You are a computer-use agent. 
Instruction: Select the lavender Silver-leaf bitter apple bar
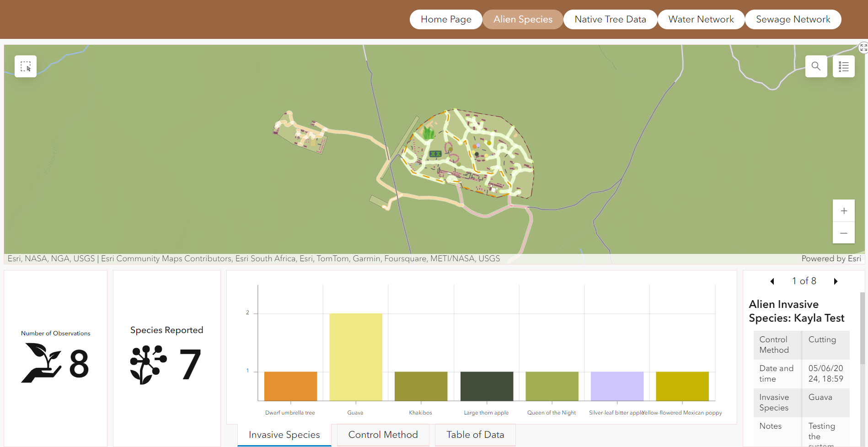tap(617, 386)
